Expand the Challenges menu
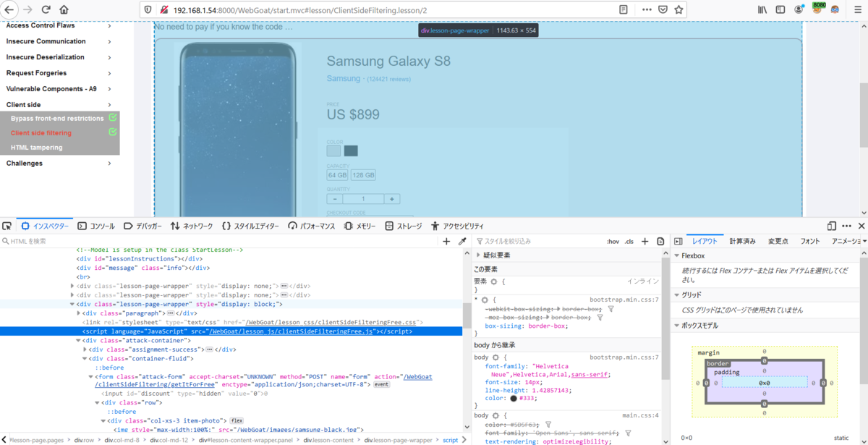This screenshot has width=868, height=445. click(58, 163)
